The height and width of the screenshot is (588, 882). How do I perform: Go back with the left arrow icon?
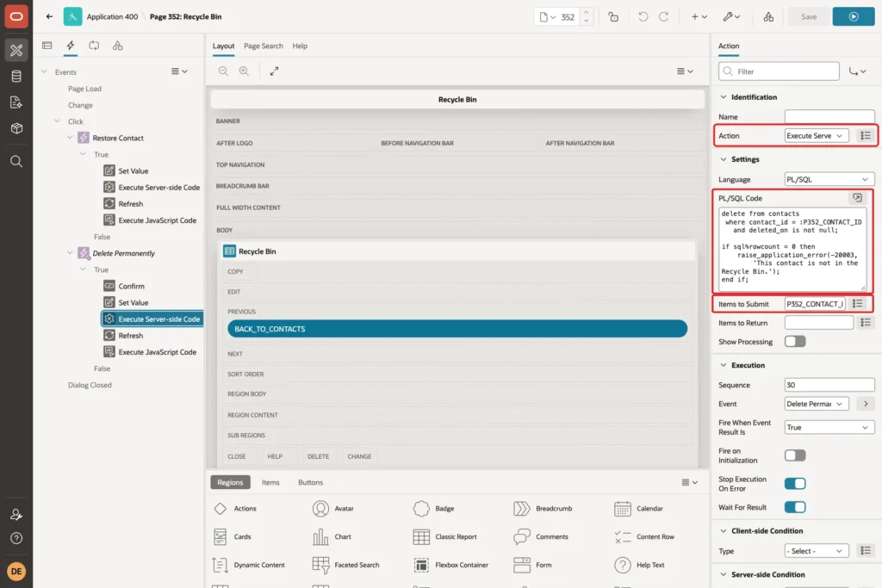pyautogui.click(x=49, y=16)
